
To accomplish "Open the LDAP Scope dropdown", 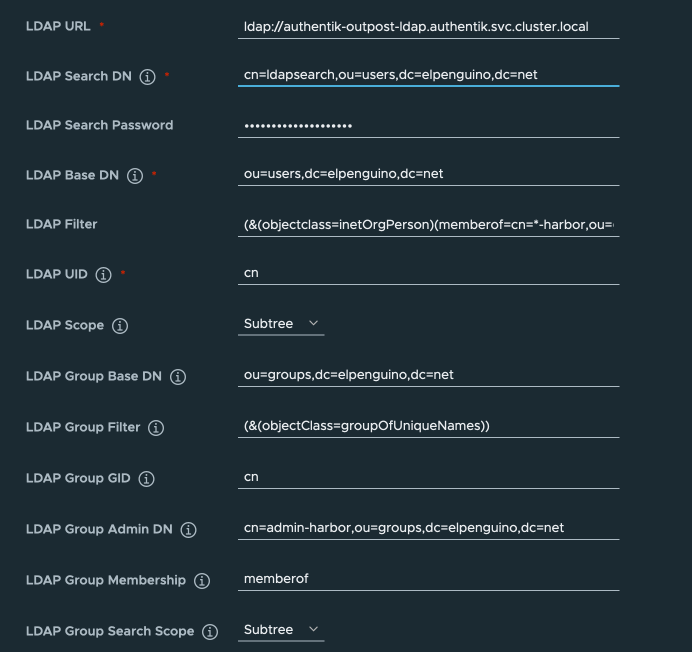I will point(282,324).
